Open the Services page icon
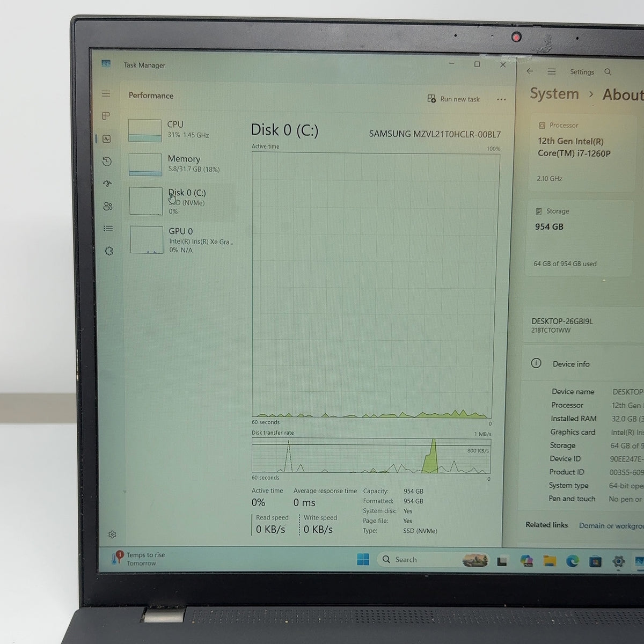The width and height of the screenshot is (644, 644). (109, 251)
